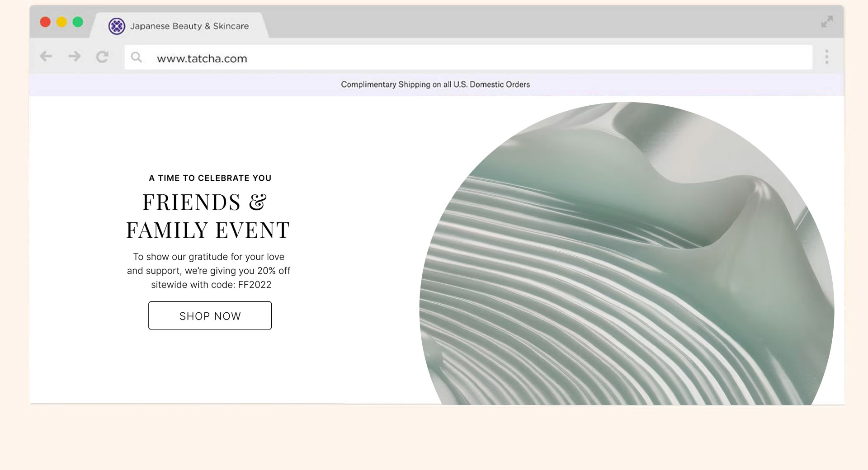
Task: Click the FF2022 promo code text
Action: tap(255, 285)
